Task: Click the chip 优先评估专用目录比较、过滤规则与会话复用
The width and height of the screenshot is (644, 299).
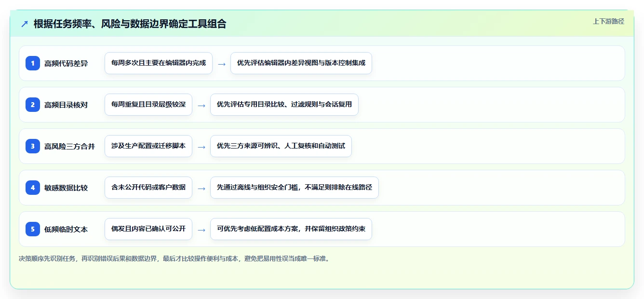Action: click(x=284, y=105)
